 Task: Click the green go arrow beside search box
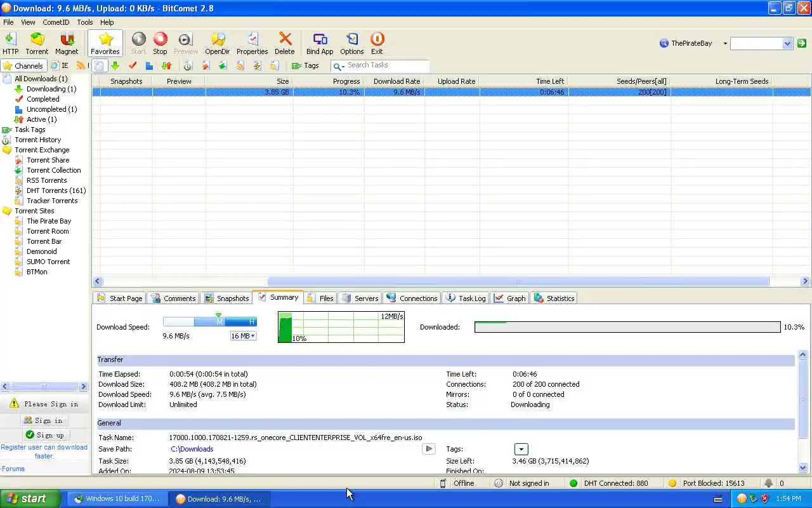click(802, 43)
